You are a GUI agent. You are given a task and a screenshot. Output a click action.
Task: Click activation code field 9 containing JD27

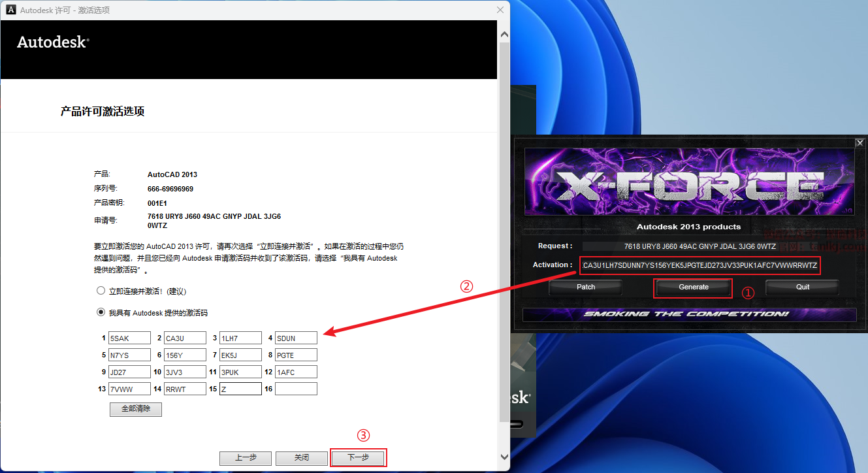tap(130, 372)
